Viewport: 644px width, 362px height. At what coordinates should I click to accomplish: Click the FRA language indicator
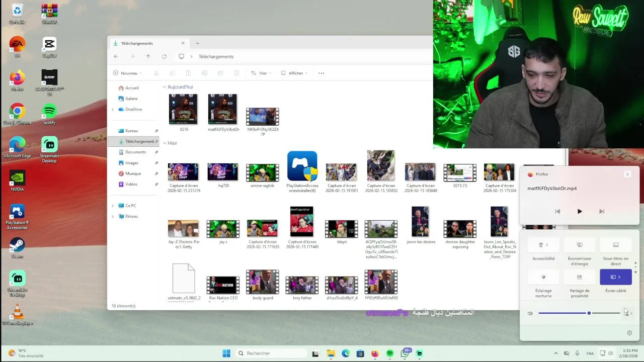pyautogui.click(x=590, y=353)
